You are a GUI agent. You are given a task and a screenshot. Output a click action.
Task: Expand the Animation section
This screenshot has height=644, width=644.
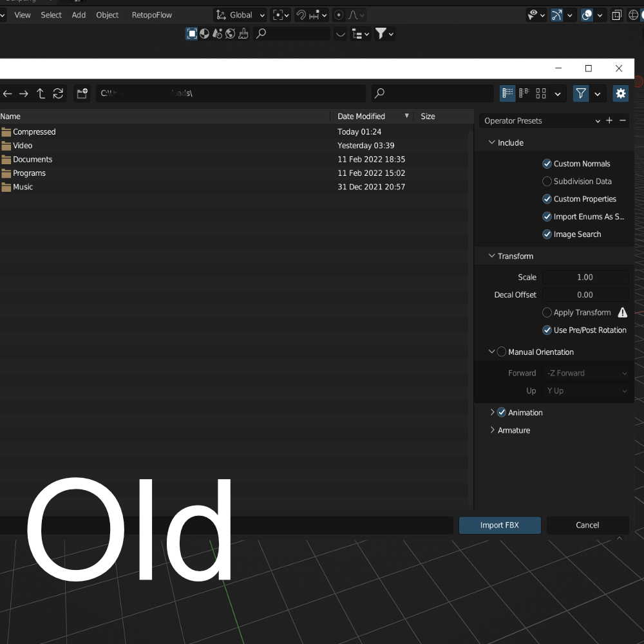point(492,412)
